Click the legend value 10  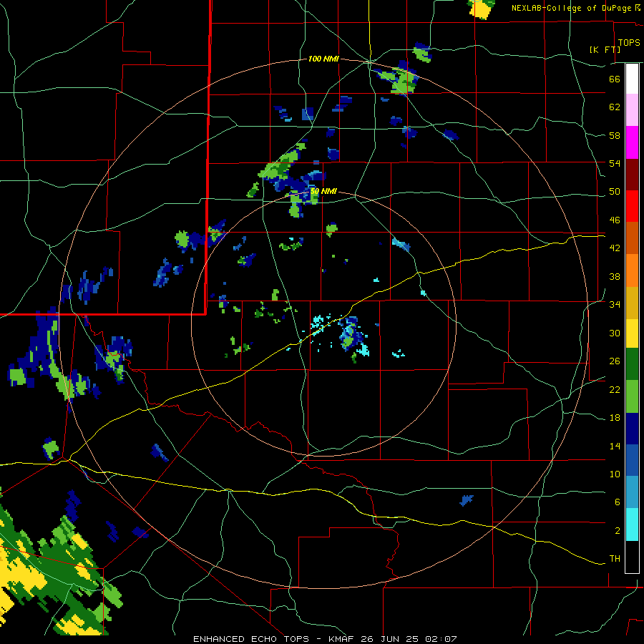point(615,474)
